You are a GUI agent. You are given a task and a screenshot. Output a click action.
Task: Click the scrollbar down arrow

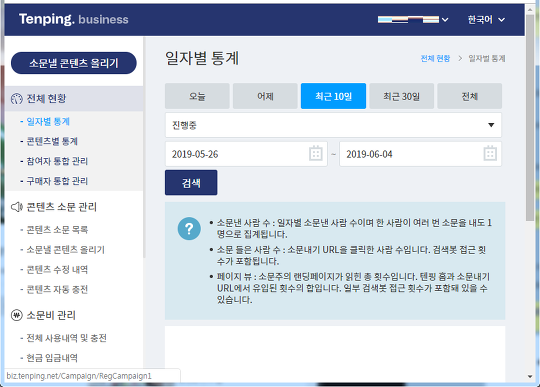tap(530, 377)
